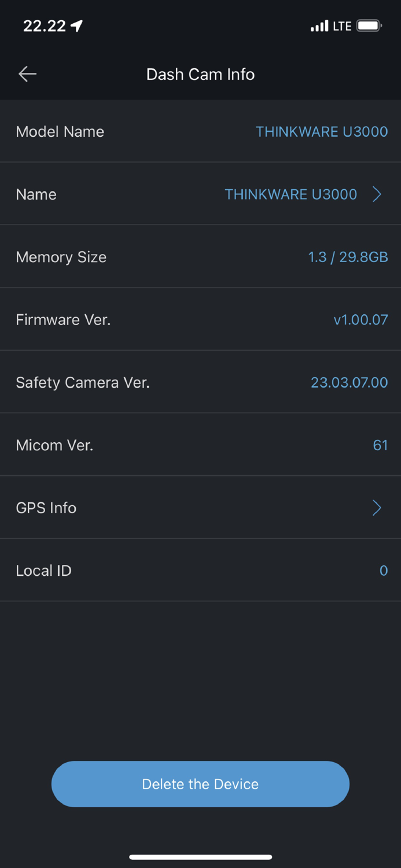Expand the GPS Info details

tap(200, 507)
